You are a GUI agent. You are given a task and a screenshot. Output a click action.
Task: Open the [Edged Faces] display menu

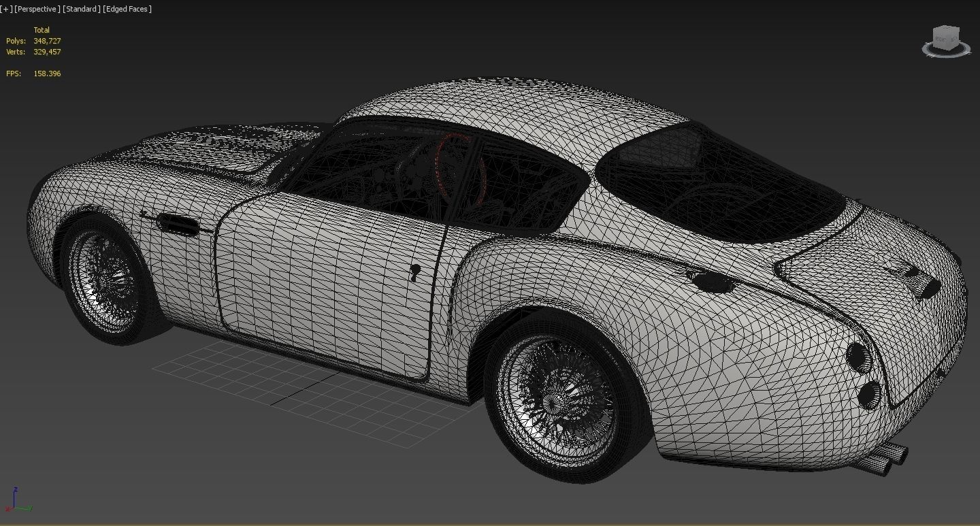pyautogui.click(x=127, y=9)
